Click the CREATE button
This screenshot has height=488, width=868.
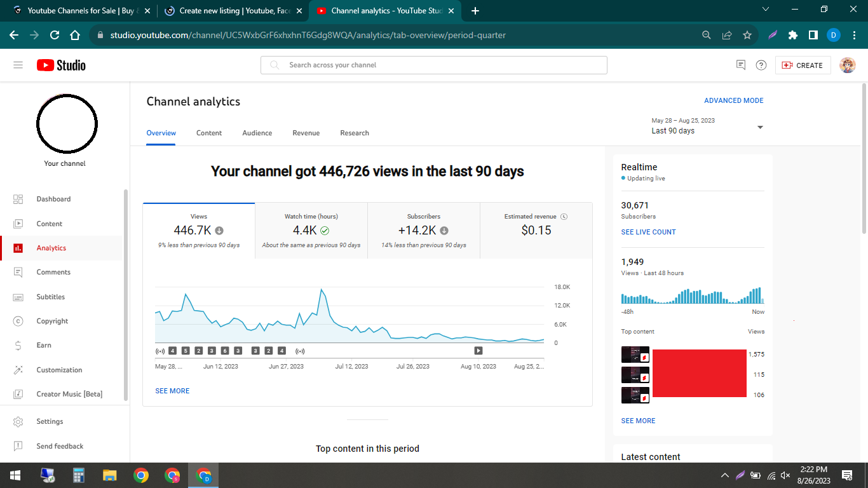click(803, 65)
